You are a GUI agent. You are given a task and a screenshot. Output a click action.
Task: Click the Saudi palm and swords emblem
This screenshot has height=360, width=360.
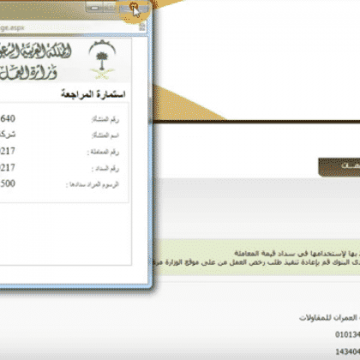click(102, 59)
